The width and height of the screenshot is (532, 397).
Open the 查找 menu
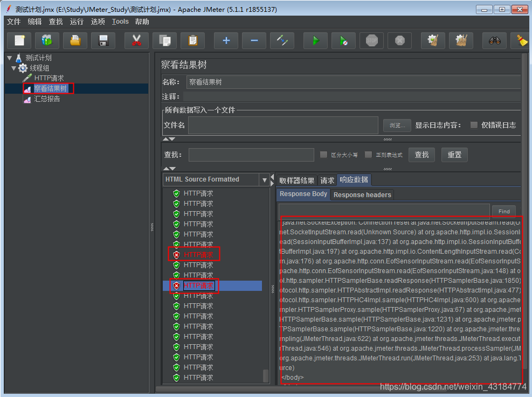[56, 22]
